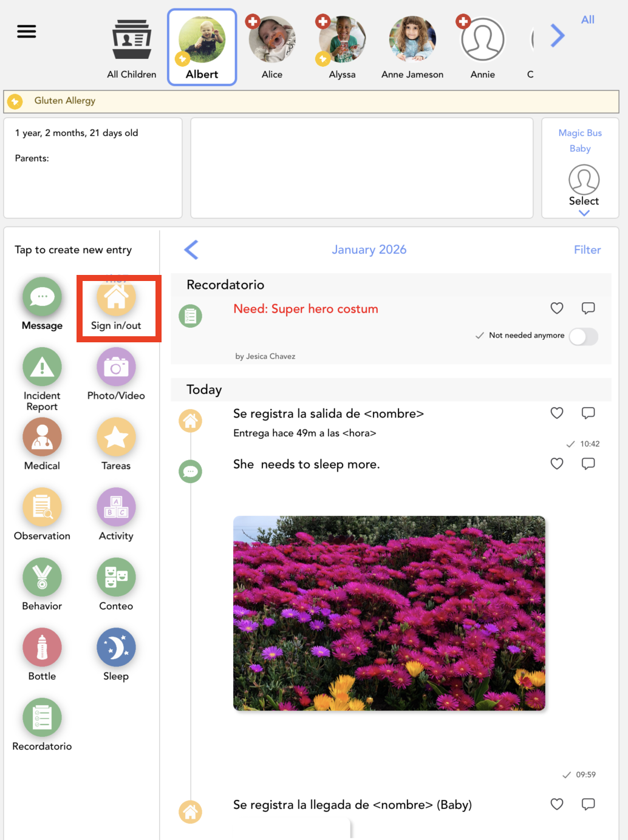Image resolution: width=628 pixels, height=840 pixels.
Task: Open Se registra la salida de <nombre> text
Action: point(329,414)
